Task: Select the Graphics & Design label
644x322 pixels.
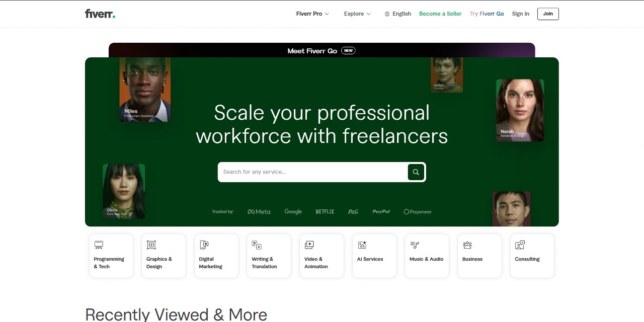Action: [x=159, y=263]
